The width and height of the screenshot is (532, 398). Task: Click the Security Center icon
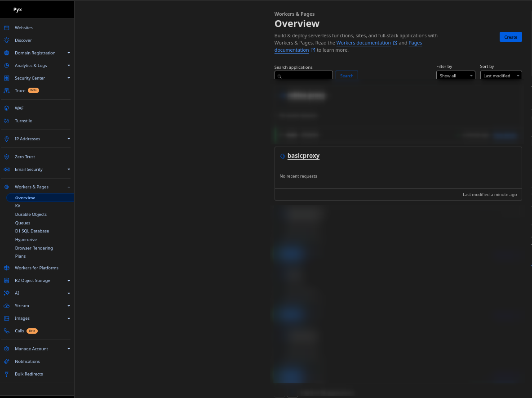pyautogui.click(x=6, y=78)
